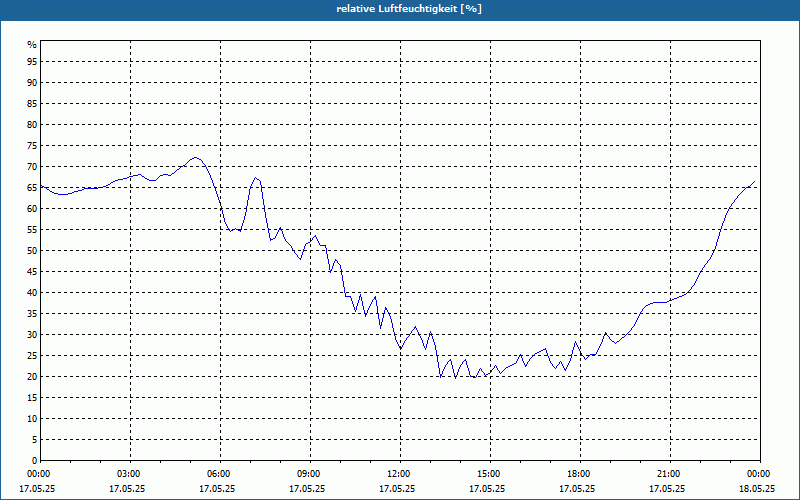
Task: Click the y-axis value 5
Action: [x=34, y=440]
